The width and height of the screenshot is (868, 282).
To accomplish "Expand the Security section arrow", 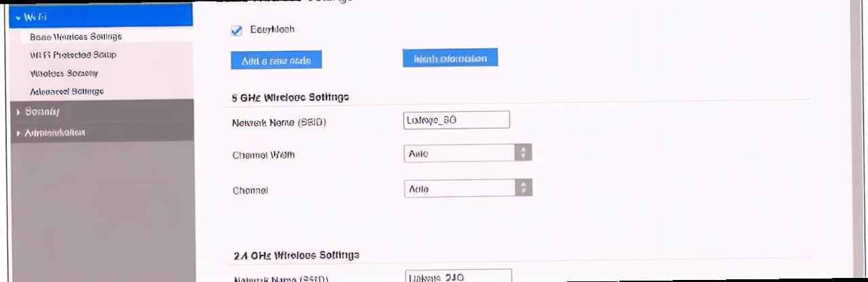I will click(x=18, y=112).
